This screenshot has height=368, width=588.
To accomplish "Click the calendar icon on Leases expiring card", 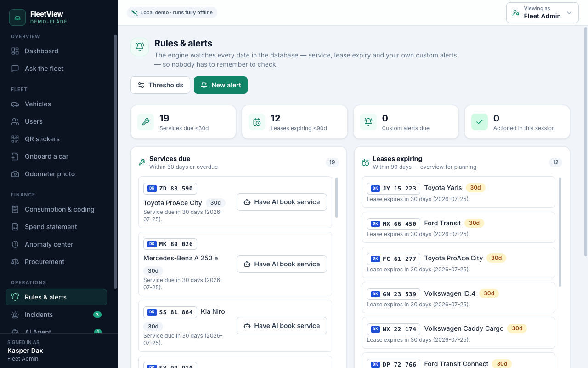I will click(x=257, y=122).
